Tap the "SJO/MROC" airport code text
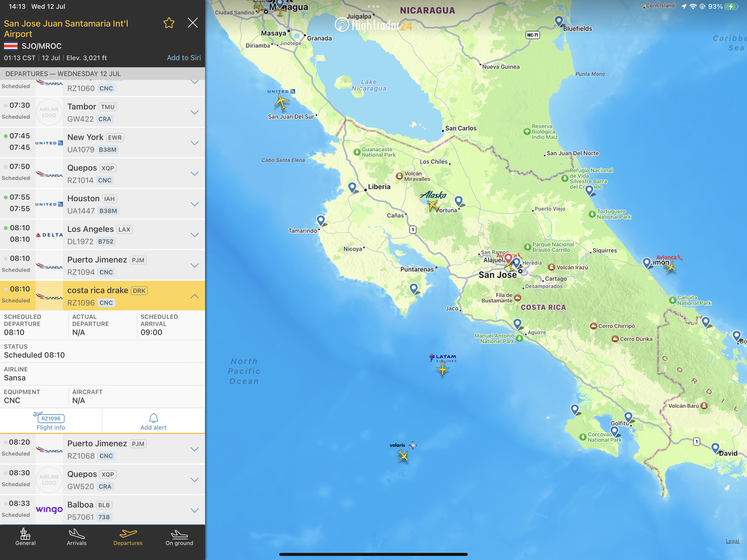 pos(42,46)
